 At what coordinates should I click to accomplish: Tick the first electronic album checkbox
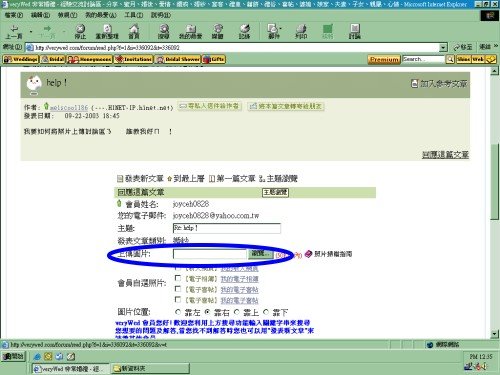178,278
